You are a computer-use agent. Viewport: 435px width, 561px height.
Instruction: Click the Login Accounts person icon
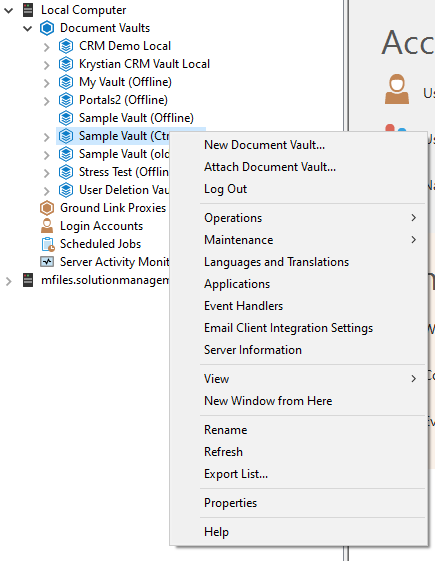tap(47, 226)
